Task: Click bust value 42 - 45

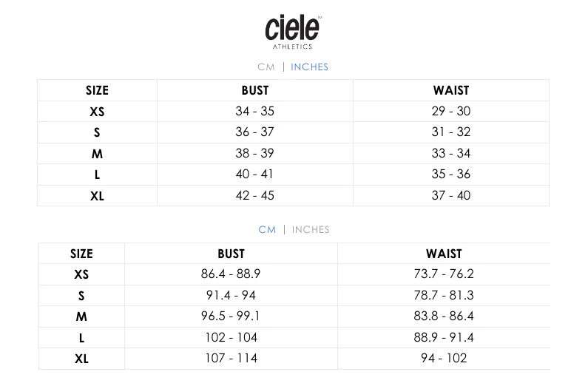Action: click(x=255, y=195)
